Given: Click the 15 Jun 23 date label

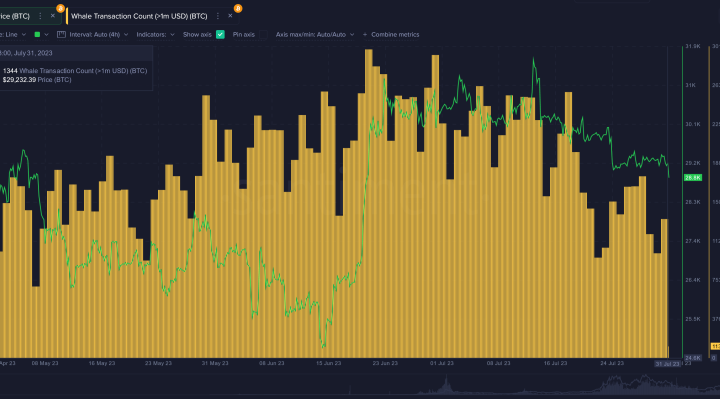Looking at the screenshot, I should [x=328, y=363].
